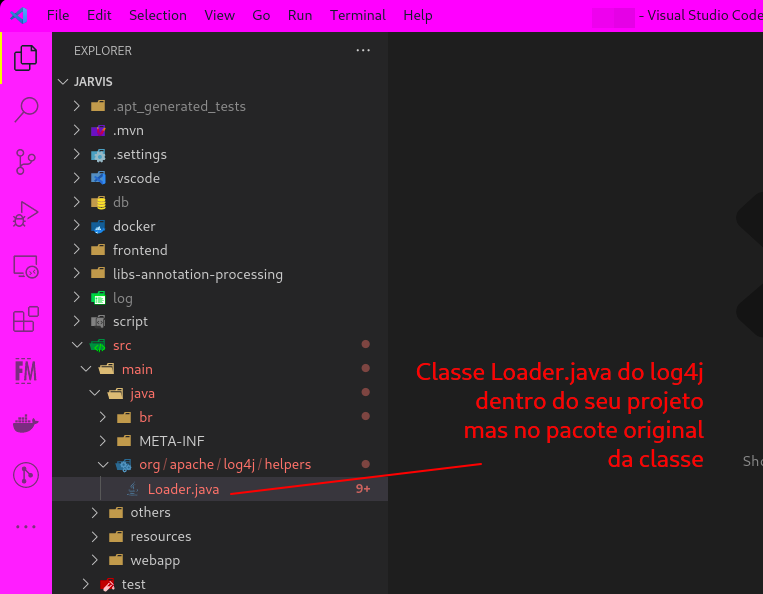Click the modified dot beside br folder
Screen dimensions: 763x594
coord(365,416)
